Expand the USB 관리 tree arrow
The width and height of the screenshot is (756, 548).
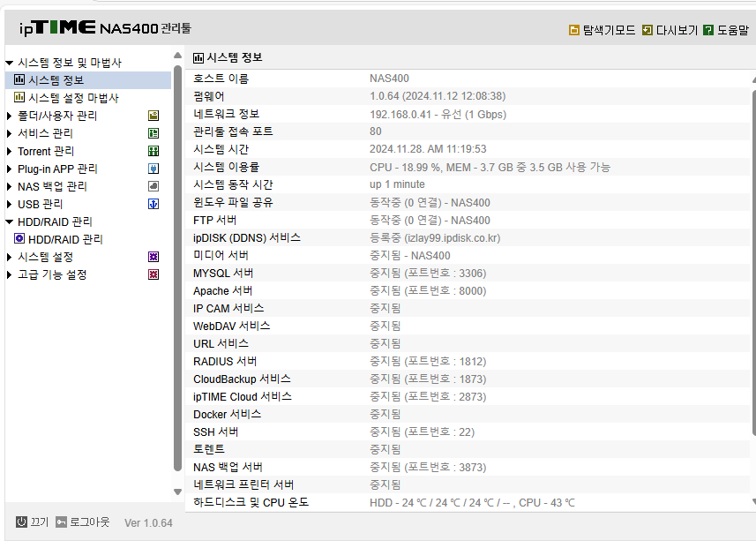[x=9, y=205]
